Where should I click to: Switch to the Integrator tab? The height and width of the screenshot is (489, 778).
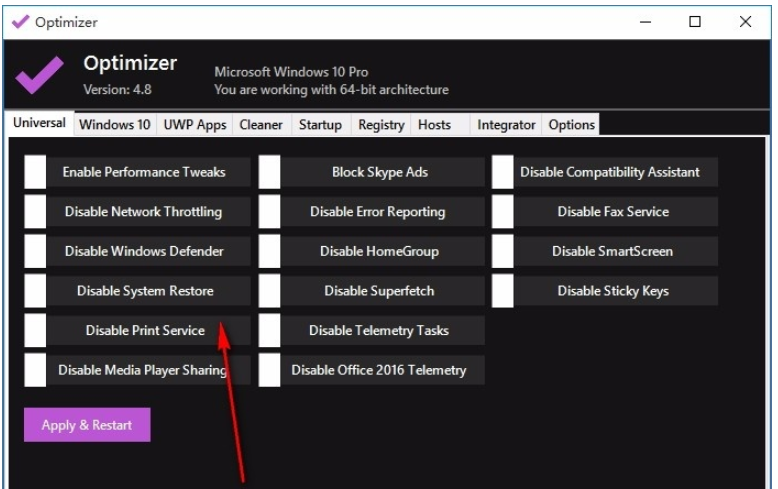(x=506, y=125)
